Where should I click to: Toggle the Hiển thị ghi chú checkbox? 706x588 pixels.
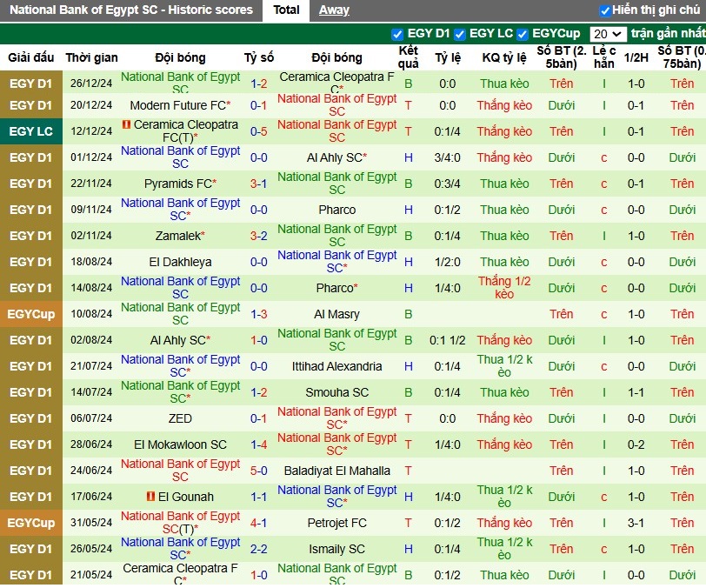click(604, 10)
